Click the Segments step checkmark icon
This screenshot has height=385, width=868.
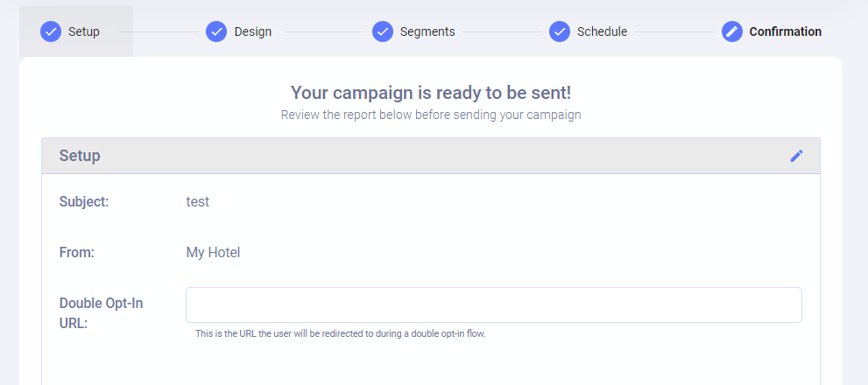pos(383,31)
